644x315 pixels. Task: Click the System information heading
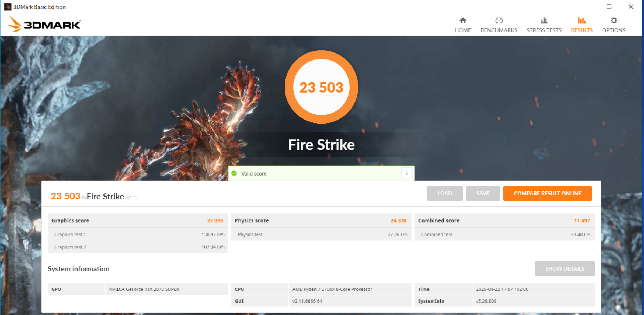78,269
